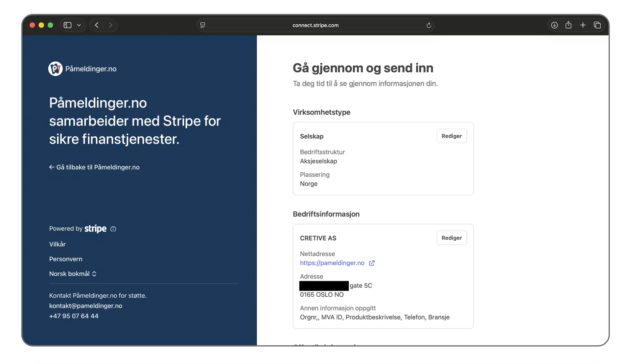Open a new tab with the plus icon

[x=583, y=25]
